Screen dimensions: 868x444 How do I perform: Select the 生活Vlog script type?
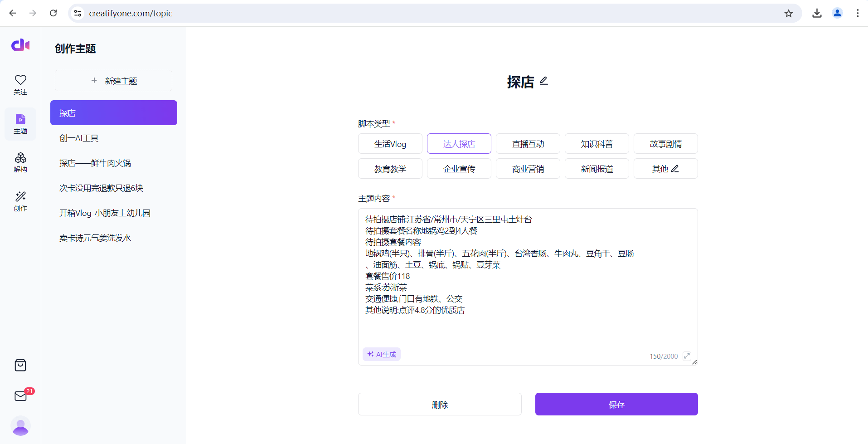(x=390, y=143)
